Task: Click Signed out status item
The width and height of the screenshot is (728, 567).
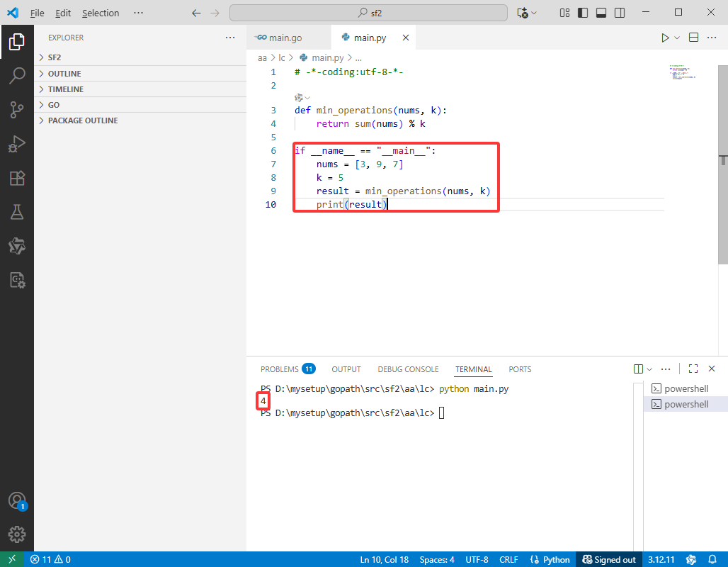Action: [x=609, y=560]
